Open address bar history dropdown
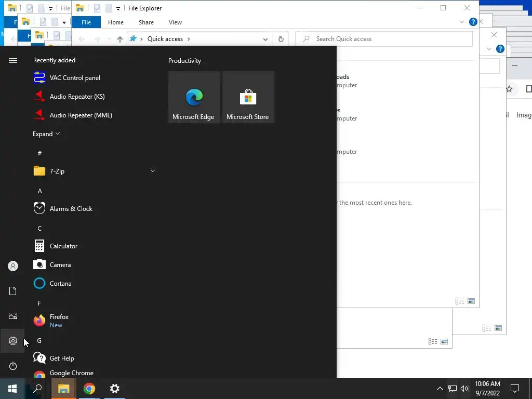Image resolution: width=532 pixels, height=399 pixels. coord(265,39)
